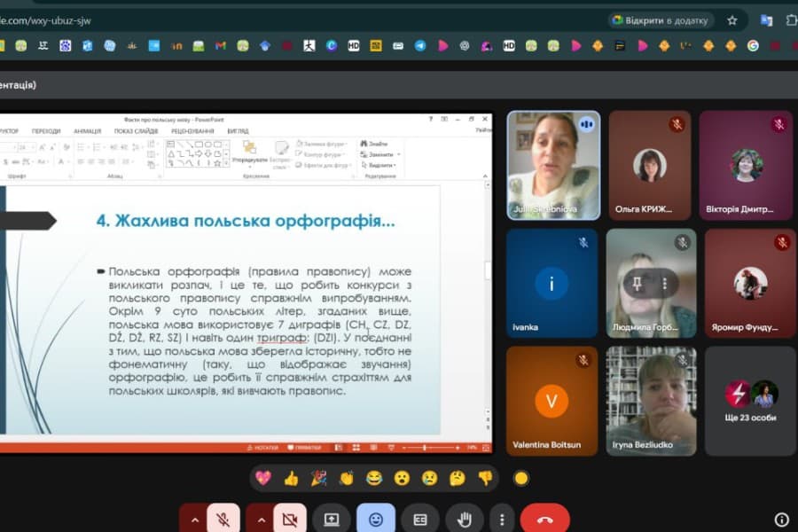Raise your hand
The height and width of the screenshot is (532, 798).
pyautogui.click(x=464, y=519)
